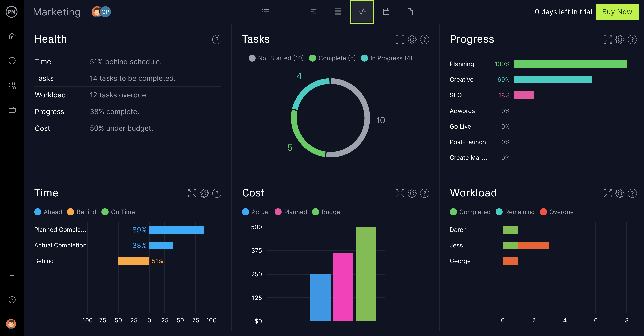
Task: Open the portfolio briefcase icon in sidebar
Action: click(12, 110)
